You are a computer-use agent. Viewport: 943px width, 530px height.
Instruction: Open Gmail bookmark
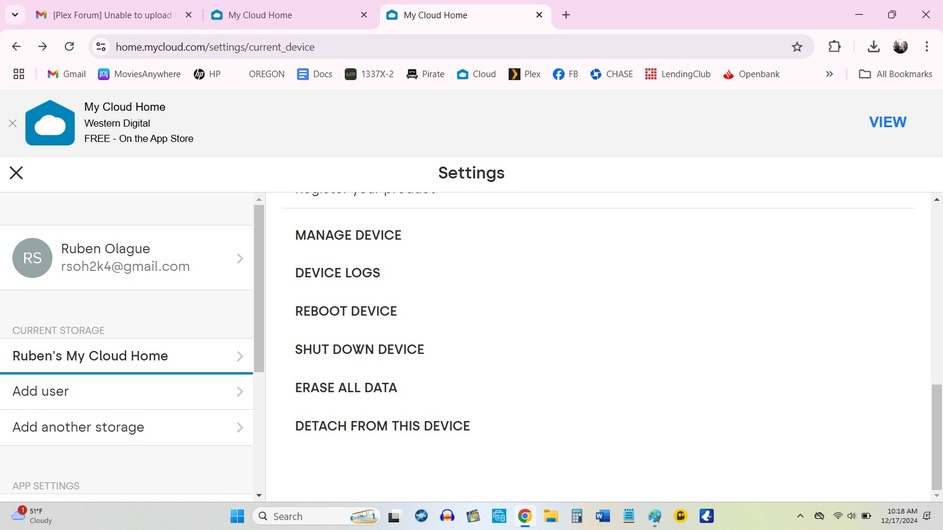click(67, 74)
